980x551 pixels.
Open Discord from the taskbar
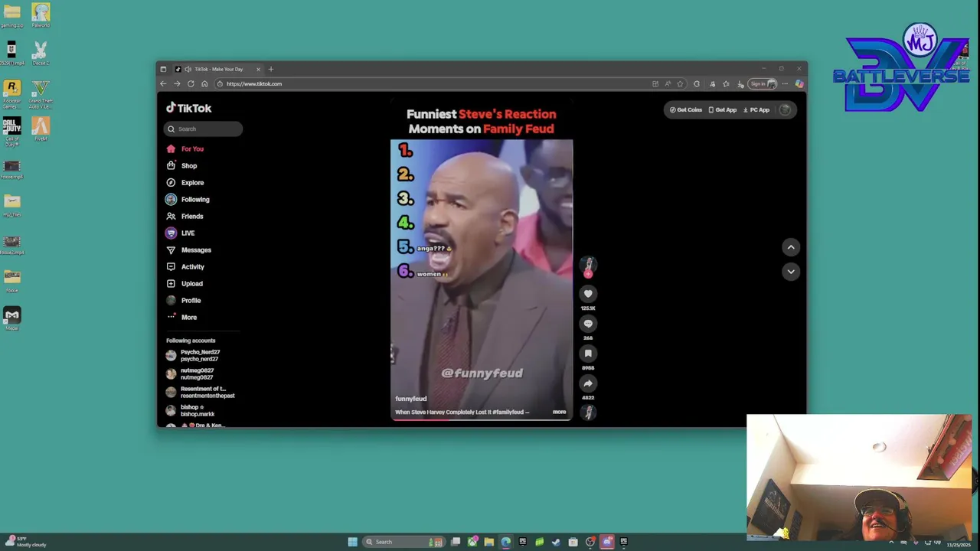point(607,542)
